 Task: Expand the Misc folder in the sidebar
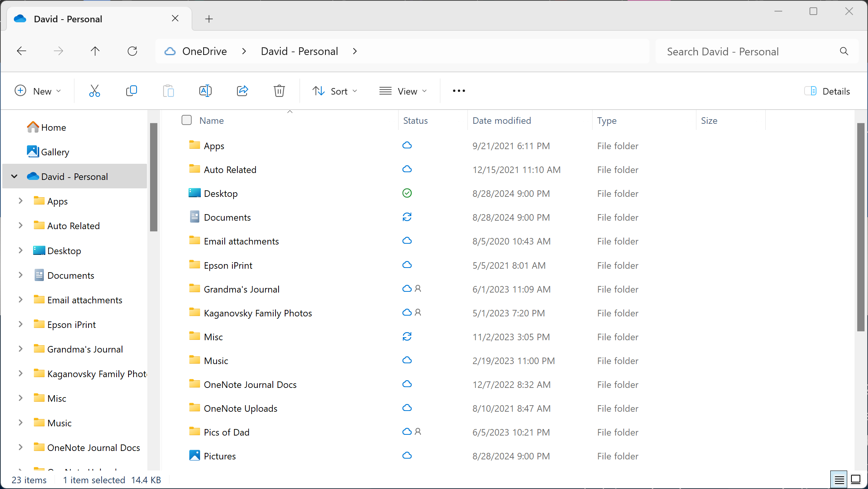coord(20,398)
